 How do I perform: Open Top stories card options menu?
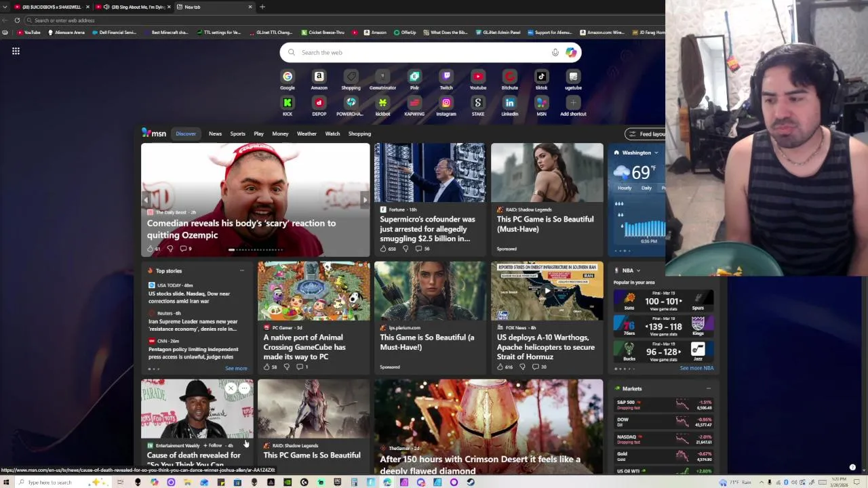tap(242, 270)
